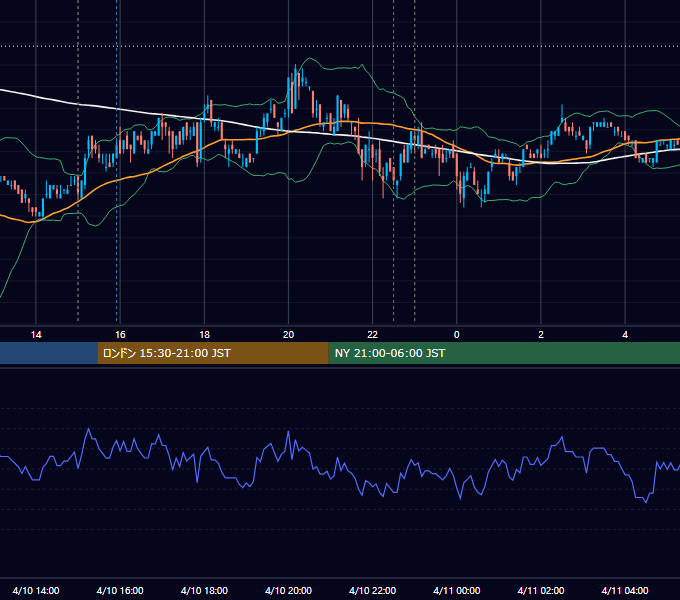Click the '4/11 04:00' date label
Viewport: 680px width, 600px height.
(625, 590)
